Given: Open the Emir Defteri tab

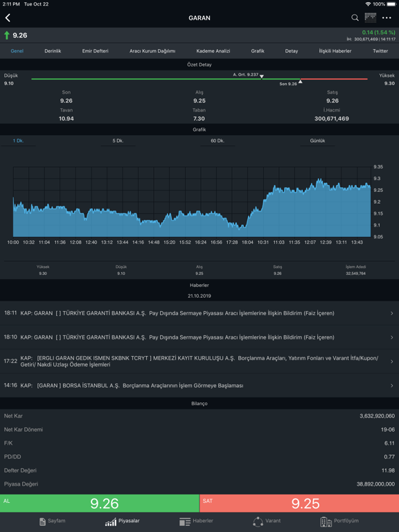Looking at the screenshot, I should 96,51.
